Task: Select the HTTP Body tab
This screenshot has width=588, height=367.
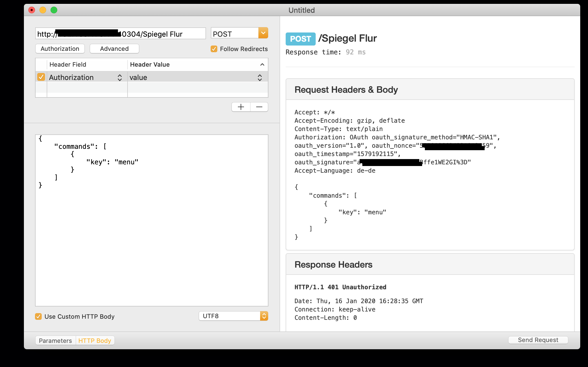Action: tap(95, 341)
